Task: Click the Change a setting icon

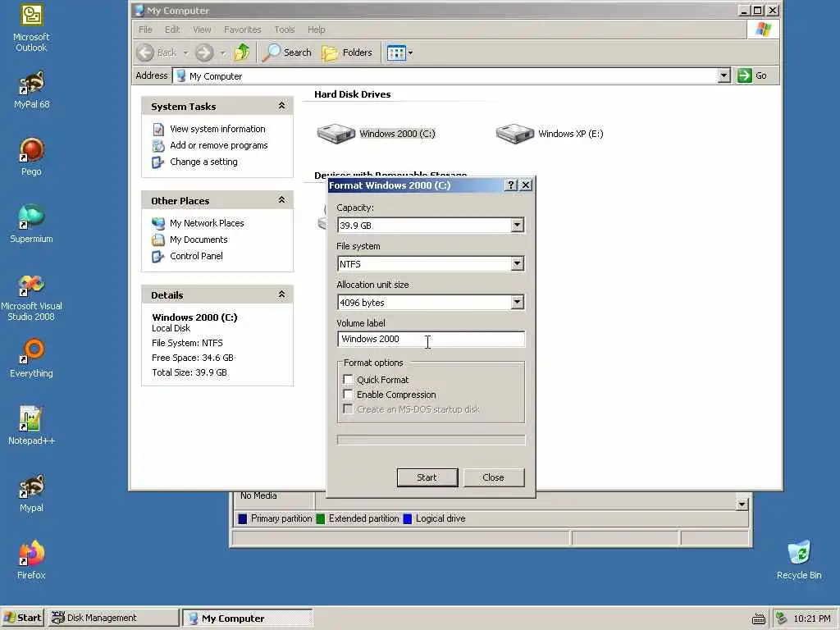Action: click(158, 162)
